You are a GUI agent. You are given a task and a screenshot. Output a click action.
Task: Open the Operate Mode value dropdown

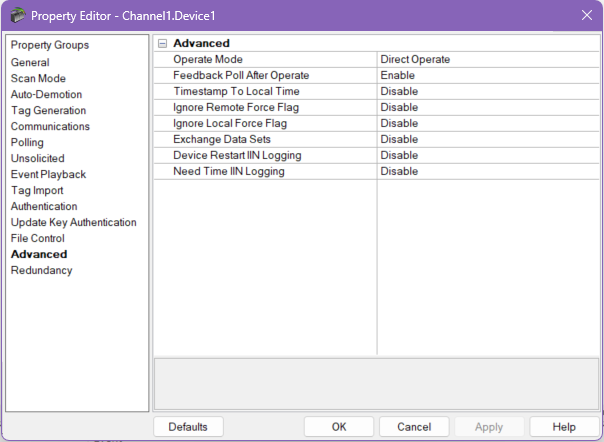(x=489, y=60)
